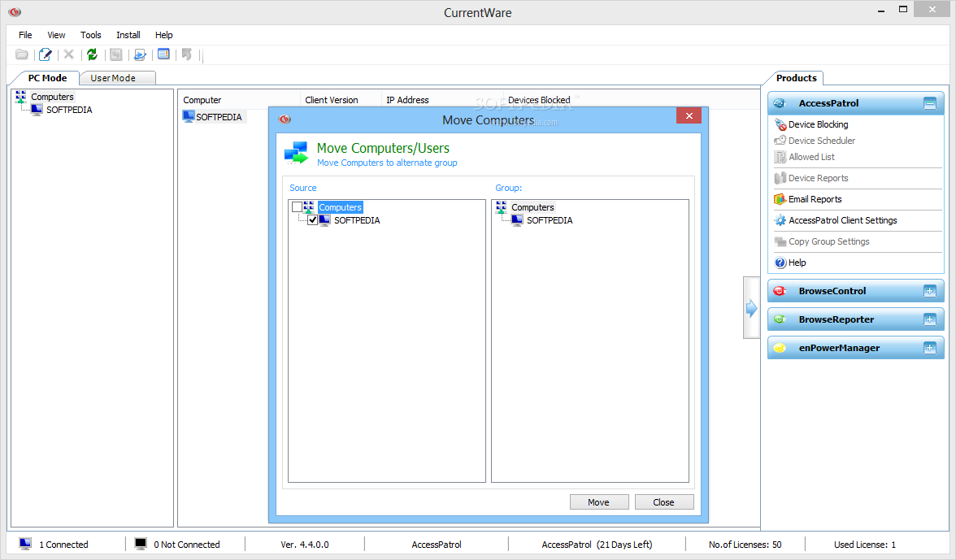Click the Device Reports icon
Image resolution: width=956 pixels, height=560 pixels.
(780, 178)
